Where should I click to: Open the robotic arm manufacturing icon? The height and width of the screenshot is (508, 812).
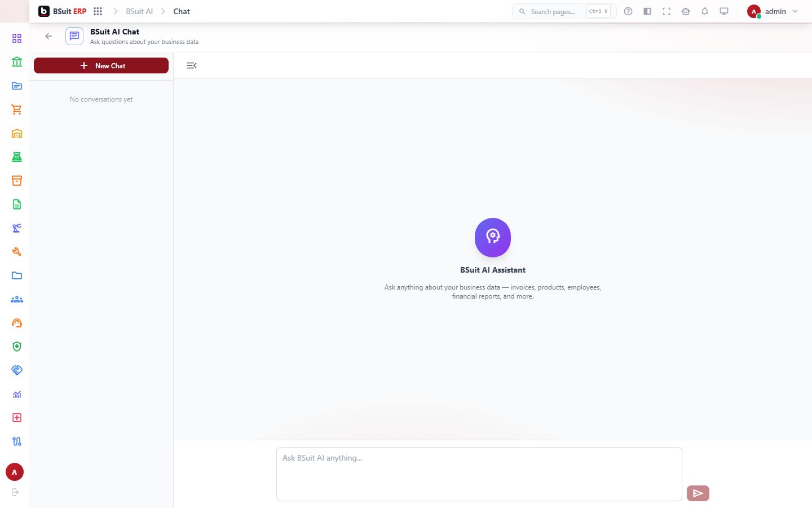(17, 228)
